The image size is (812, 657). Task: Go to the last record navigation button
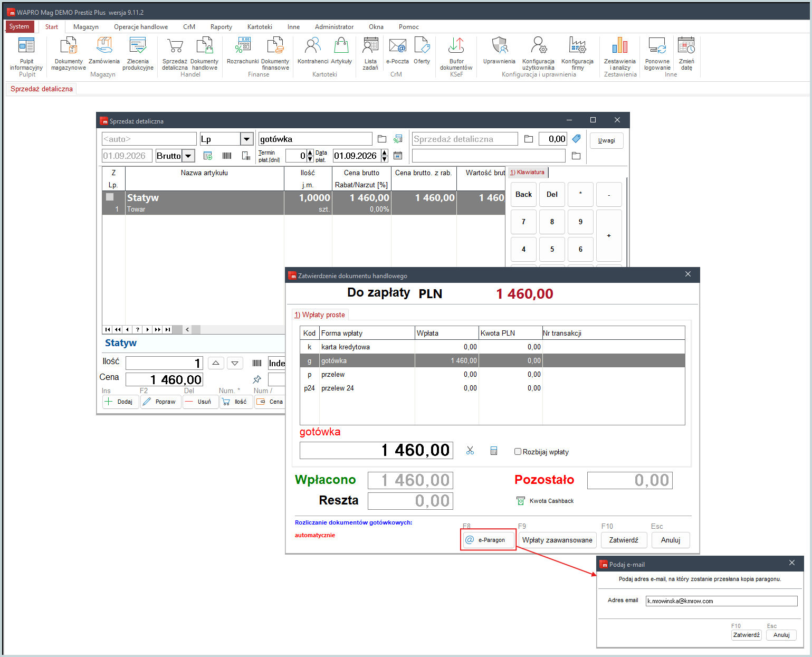(x=167, y=329)
